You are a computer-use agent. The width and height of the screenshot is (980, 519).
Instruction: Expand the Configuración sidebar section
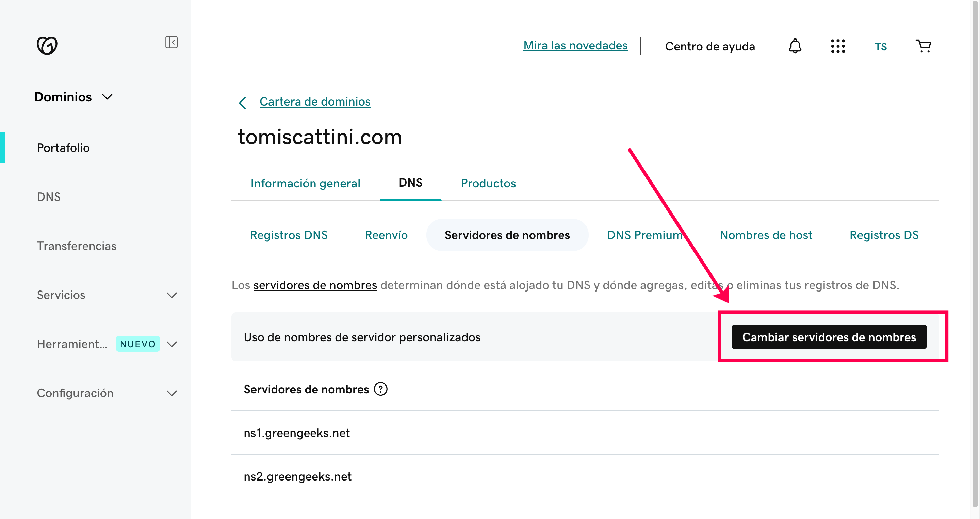point(172,393)
